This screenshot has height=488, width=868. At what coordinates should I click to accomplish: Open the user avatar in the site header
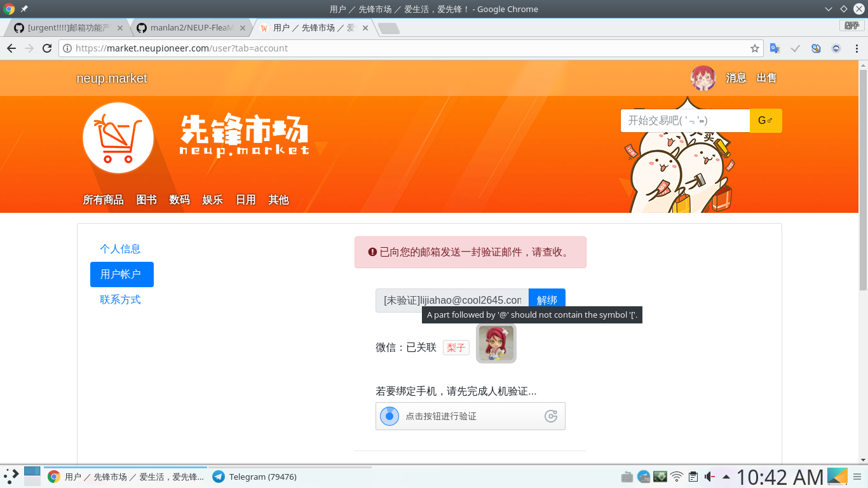click(x=703, y=78)
